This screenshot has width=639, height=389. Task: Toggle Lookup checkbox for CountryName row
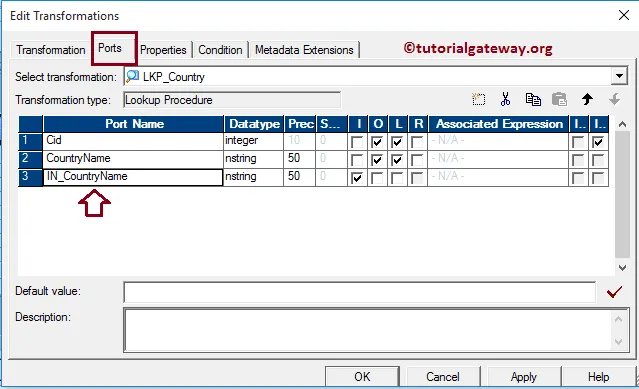coord(397,160)
